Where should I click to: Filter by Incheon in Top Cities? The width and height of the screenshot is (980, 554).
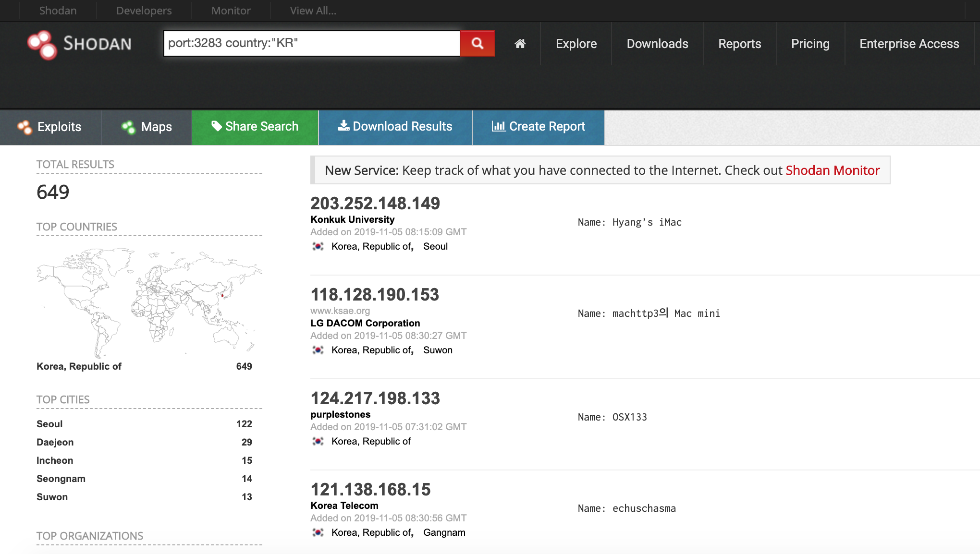[x=55, y=460]
